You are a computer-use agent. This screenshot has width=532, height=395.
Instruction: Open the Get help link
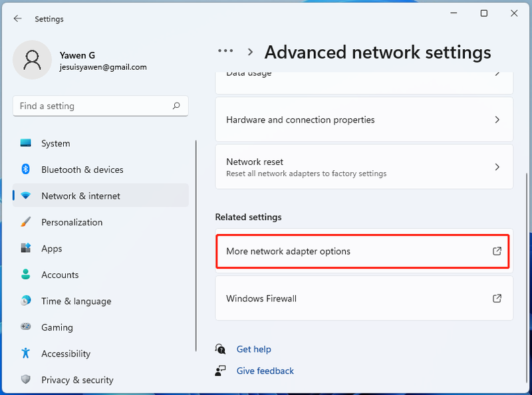click(x=254, y=349)
